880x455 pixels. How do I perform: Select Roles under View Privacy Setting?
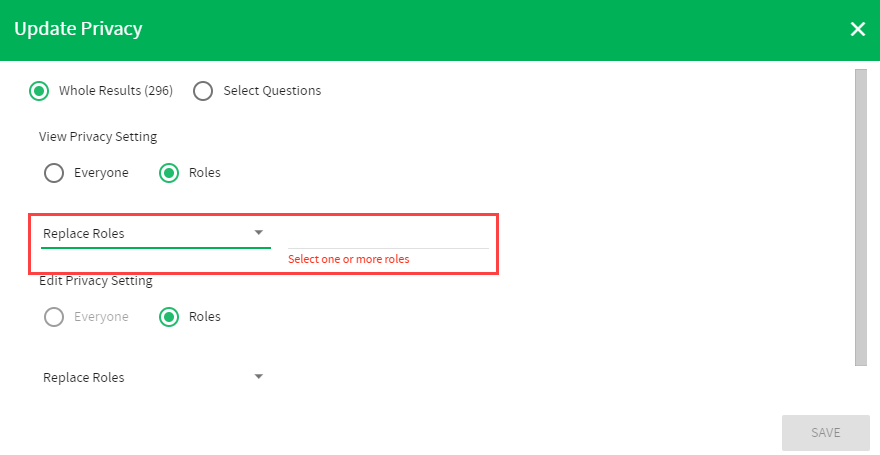[x=168, y=173]
